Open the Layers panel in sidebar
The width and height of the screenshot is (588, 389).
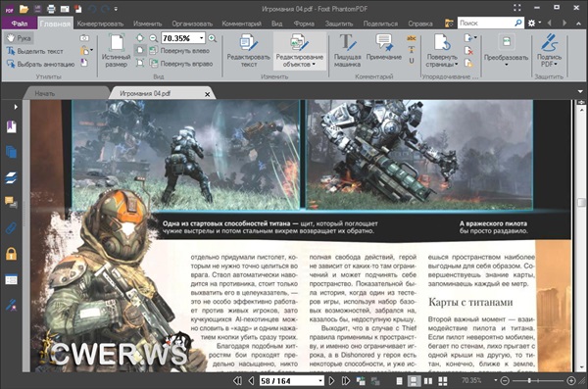pos(11,177)
